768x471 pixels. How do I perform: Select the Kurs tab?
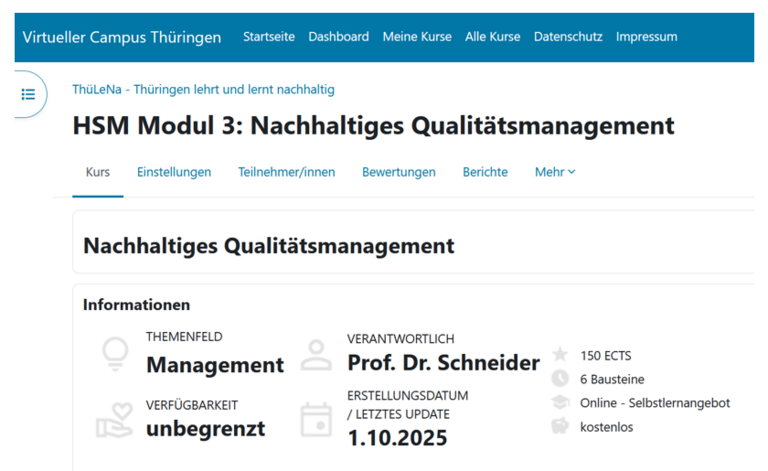[97, 172]
